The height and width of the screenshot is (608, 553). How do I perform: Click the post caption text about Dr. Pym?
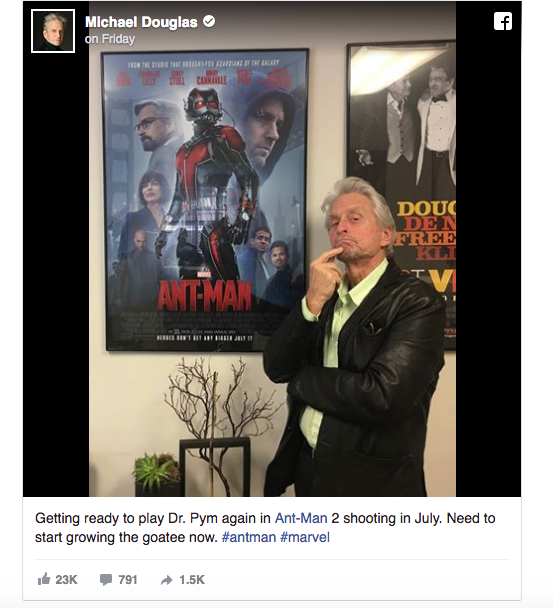click(x=265, y=528)
